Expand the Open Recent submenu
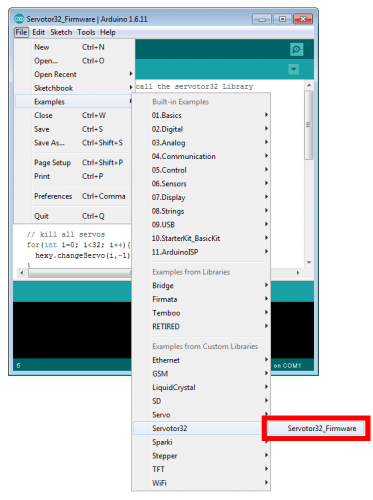373x500 pixels. tap(74, 74)
